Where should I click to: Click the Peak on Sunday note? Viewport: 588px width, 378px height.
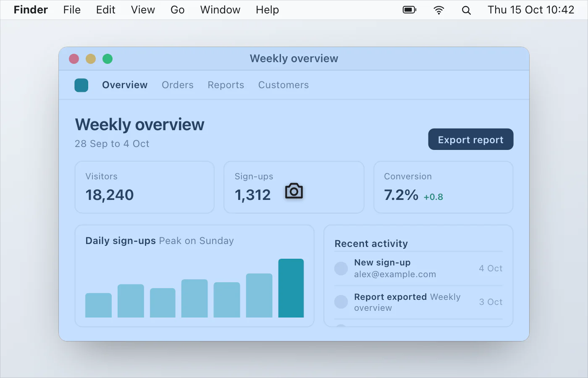(x=196, y=241)
